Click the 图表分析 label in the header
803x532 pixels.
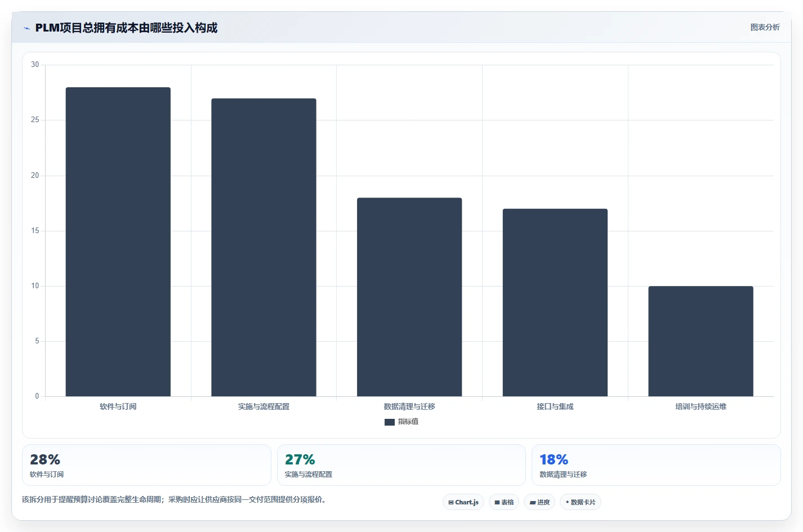[x=765, y=27]
